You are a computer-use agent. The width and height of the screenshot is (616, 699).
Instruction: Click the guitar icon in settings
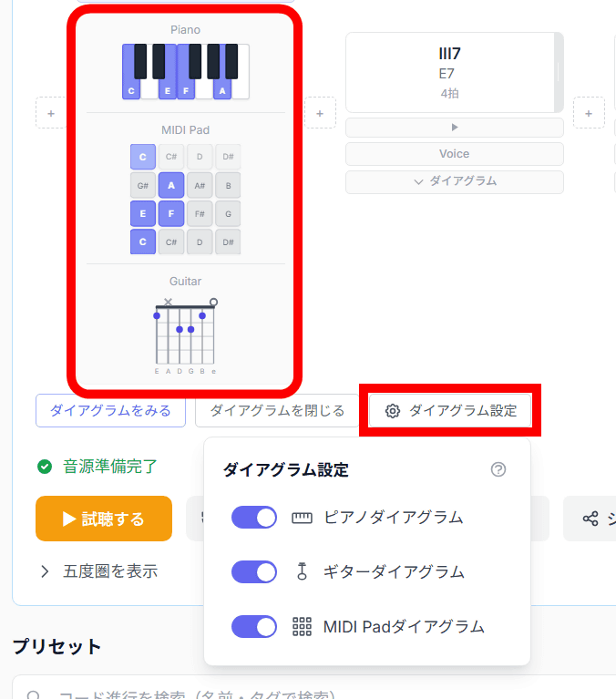click(302, 572)
